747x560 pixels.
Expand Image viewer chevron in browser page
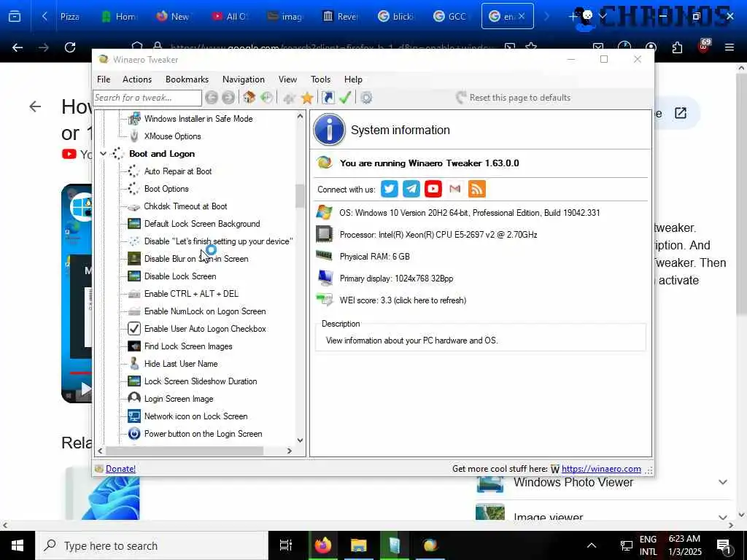723,517
